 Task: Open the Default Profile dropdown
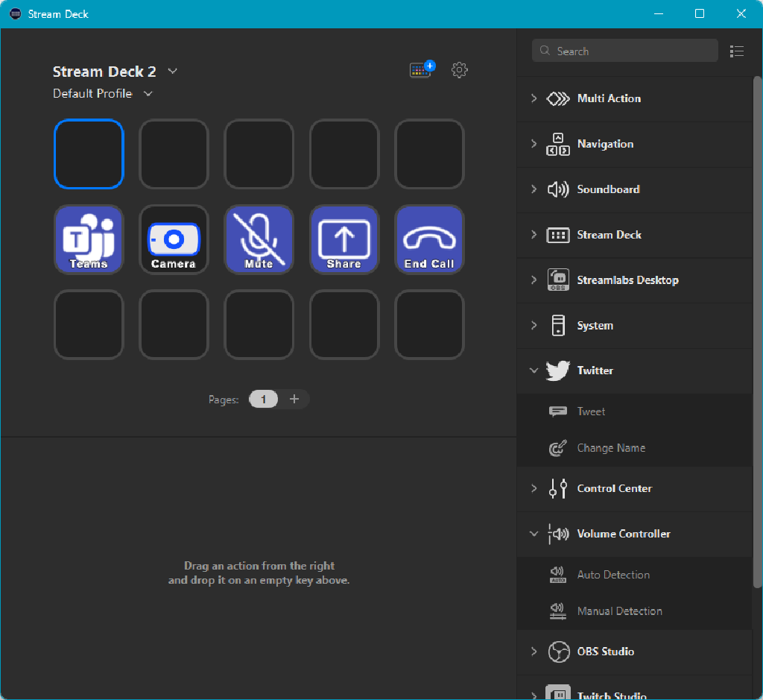148,93
